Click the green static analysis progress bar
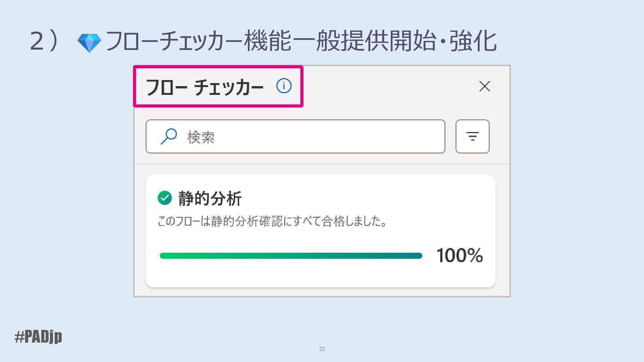Image resolution: width=644 pixels, height=362 pixels. point(290,256)
